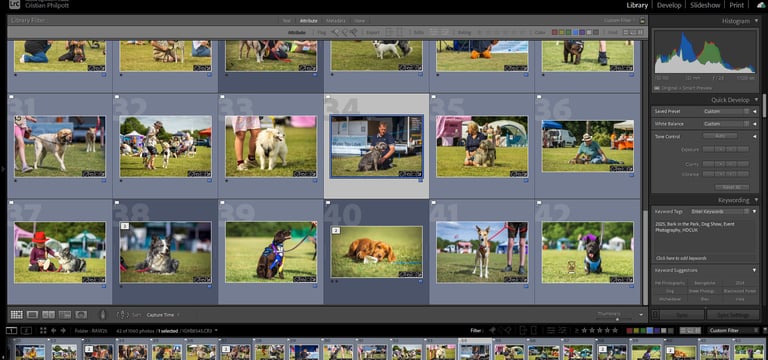Filter by rejected flag in filmstrip filter

coord(508,331)
